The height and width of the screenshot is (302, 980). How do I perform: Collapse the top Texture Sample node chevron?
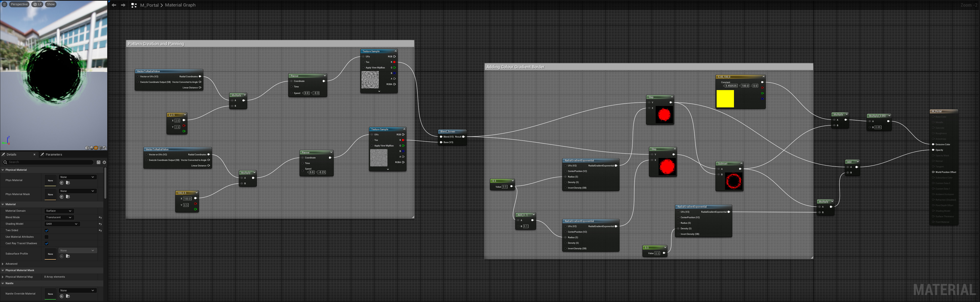coord(396,51)
